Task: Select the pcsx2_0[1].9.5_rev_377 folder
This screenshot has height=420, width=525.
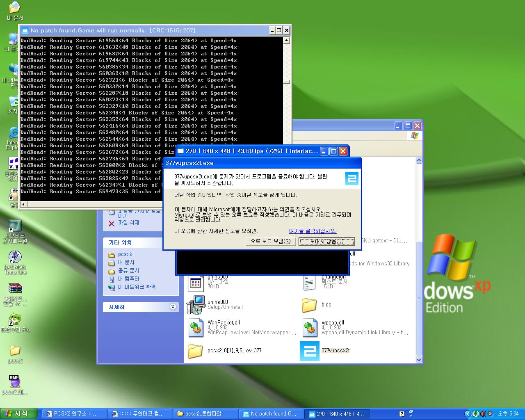Action: [x=195, y=351]
